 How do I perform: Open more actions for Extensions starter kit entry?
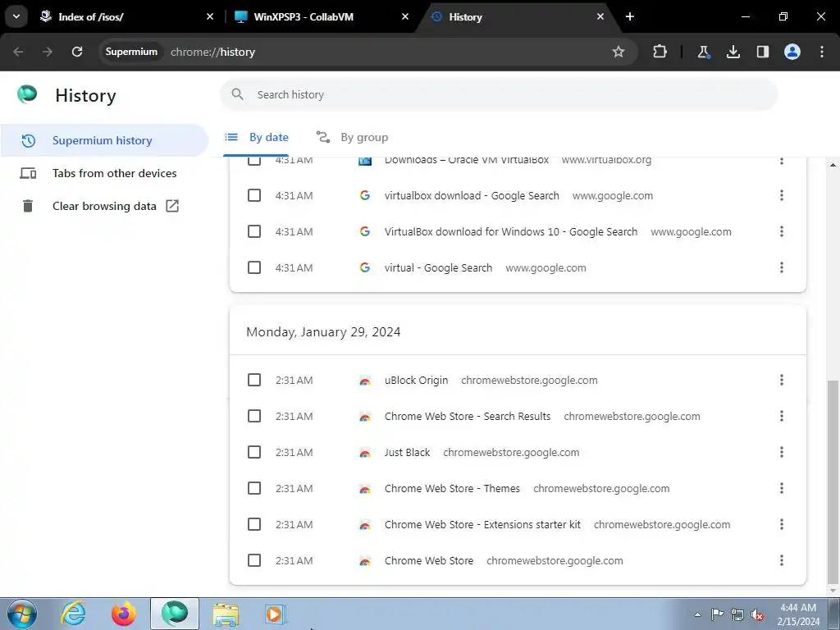(x=782, y=524)
